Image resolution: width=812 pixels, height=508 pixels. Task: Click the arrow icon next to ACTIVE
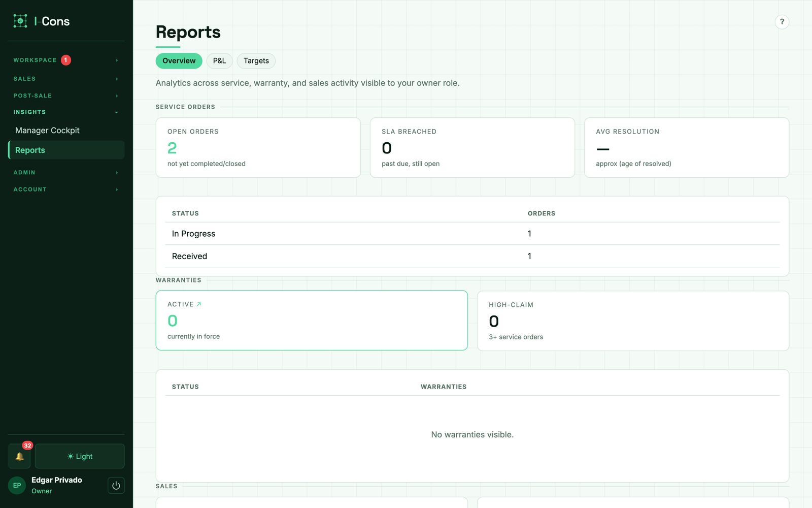[199, 304]
